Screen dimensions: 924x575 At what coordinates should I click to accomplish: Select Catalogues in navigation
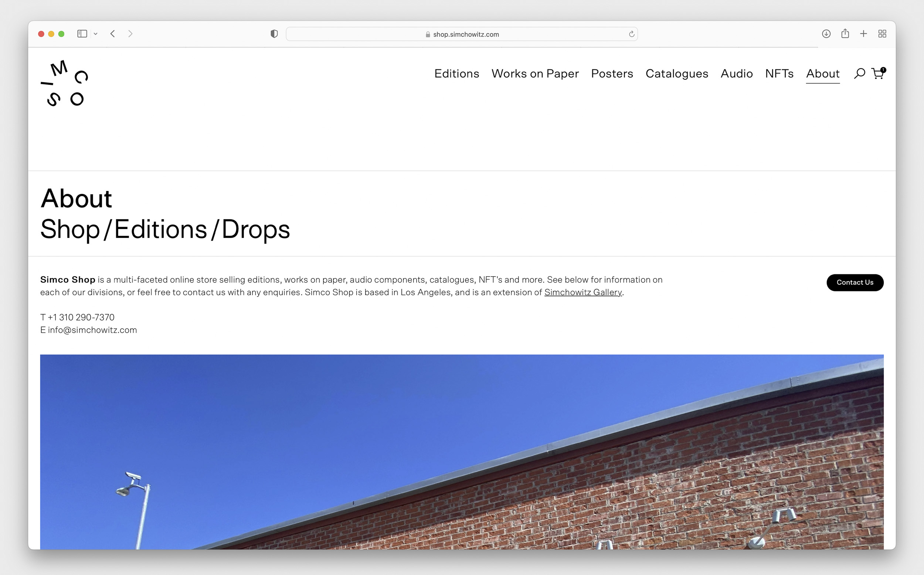pos(677,73)
